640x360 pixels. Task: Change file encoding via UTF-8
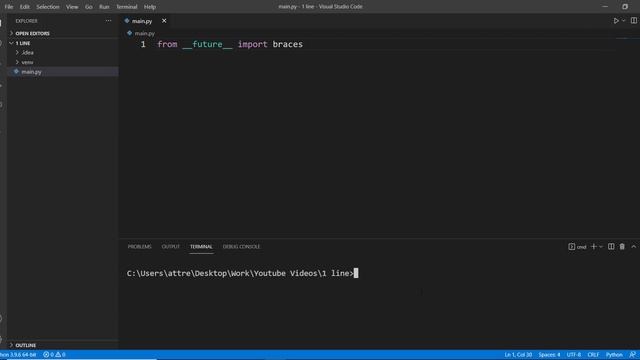point(573,355)
